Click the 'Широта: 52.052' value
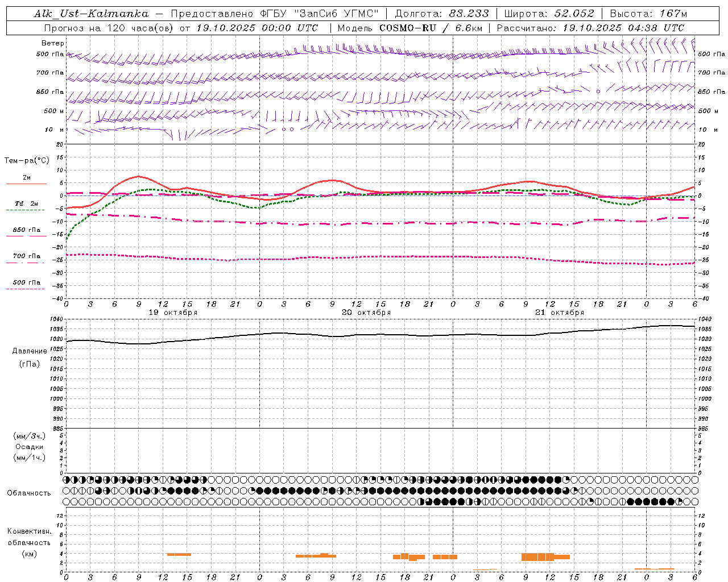 click(549, 14)
